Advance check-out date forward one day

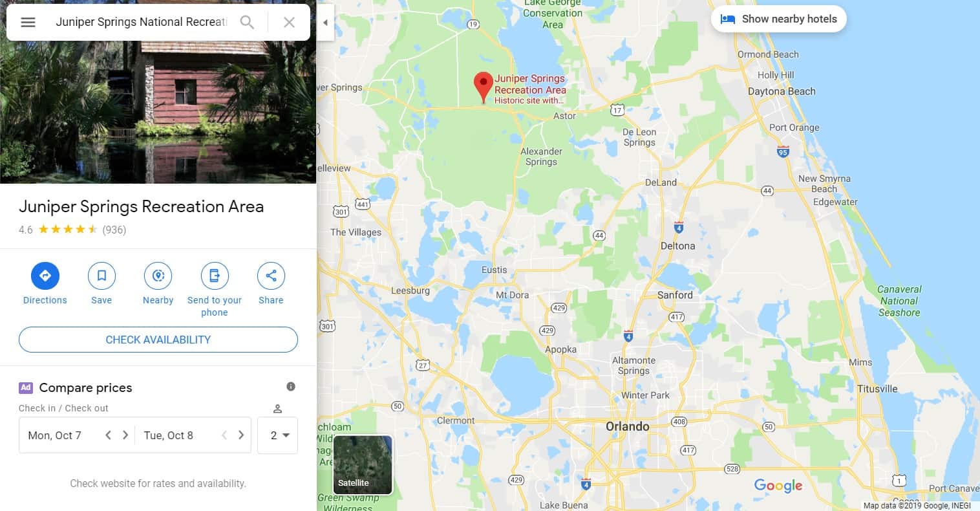point(241,435)
